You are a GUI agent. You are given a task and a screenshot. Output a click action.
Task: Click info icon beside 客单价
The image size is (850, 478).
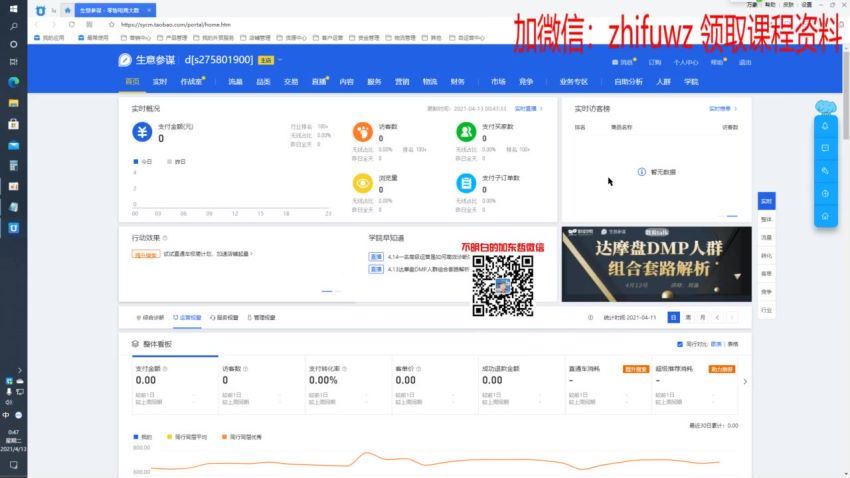click(x=419, y=369)
